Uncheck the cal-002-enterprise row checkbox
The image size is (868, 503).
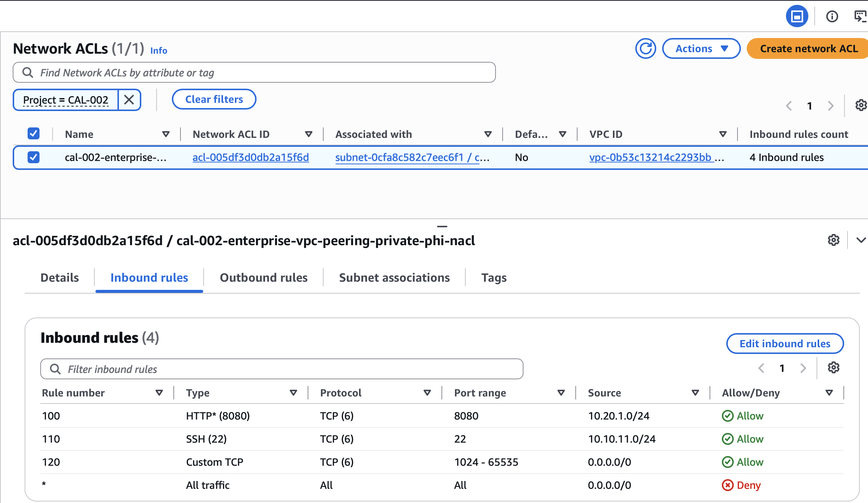34,157
